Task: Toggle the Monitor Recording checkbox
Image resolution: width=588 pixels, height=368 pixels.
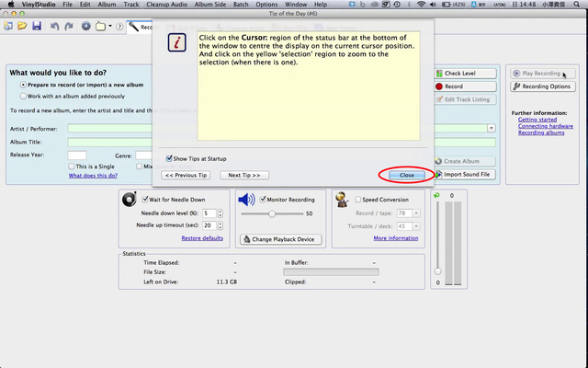Action: coord(263,200)
